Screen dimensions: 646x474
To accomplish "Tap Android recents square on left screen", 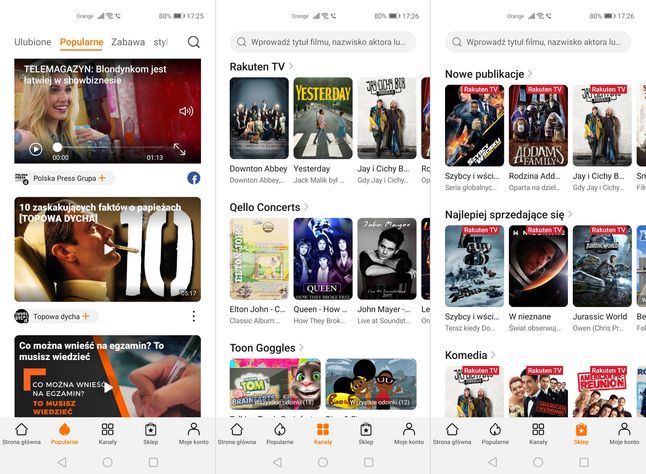I will [153, 462].
